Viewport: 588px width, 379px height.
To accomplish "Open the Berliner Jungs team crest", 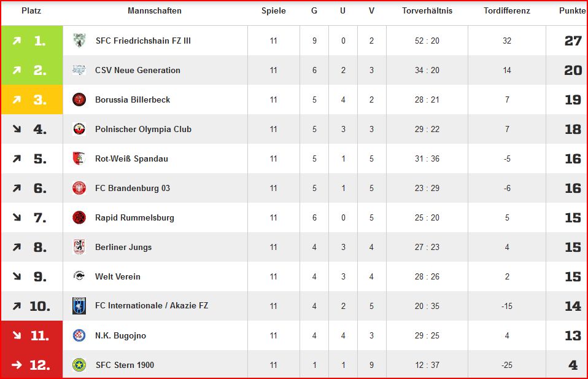I will click(79, 247).
